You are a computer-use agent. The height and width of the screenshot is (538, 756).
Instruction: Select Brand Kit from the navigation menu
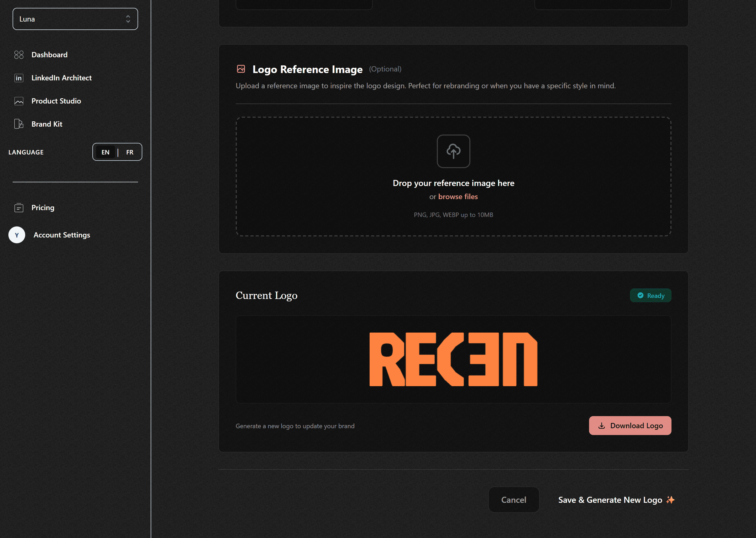click(47, 124)
